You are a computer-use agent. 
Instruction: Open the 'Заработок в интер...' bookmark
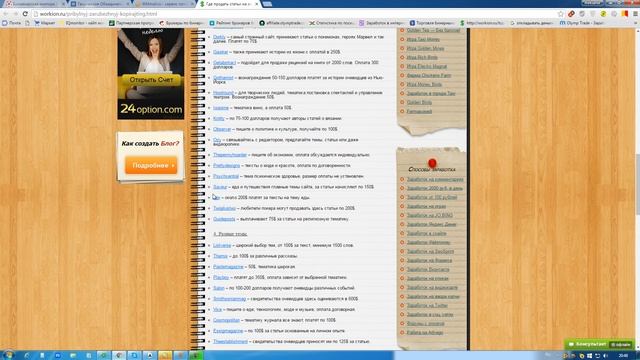click(381, 23)
